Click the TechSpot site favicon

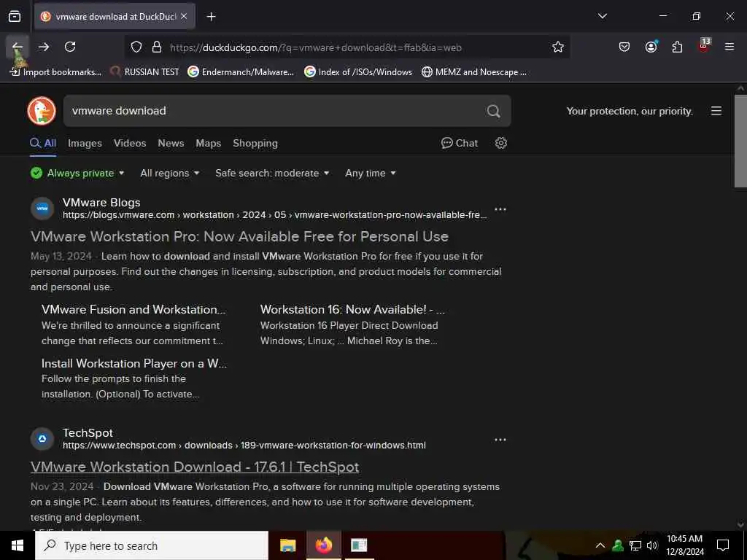click(x=42, y=438)
